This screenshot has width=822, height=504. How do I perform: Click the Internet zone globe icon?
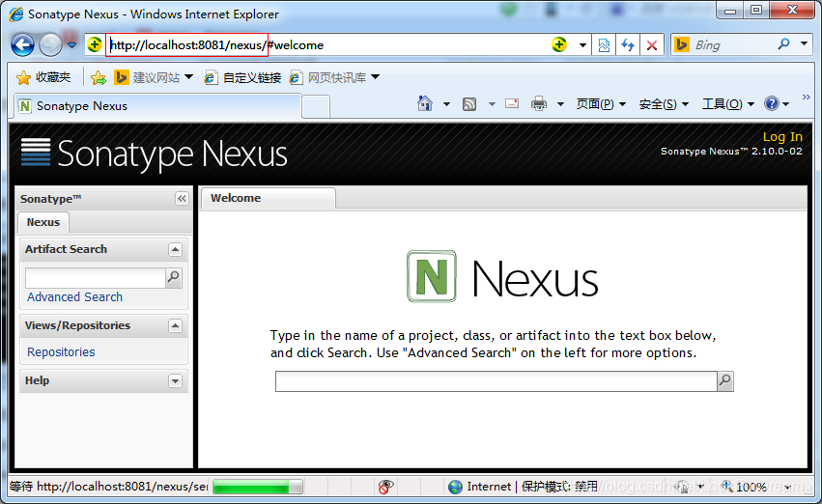pos(455,487)
